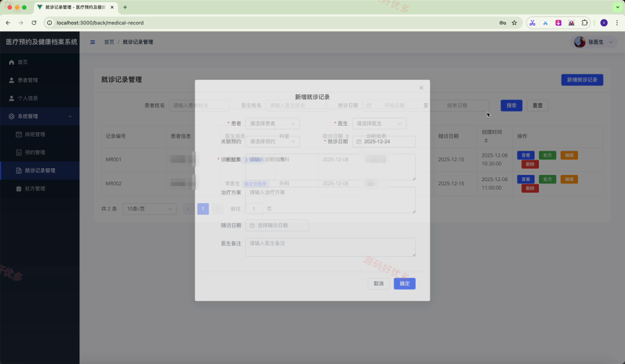The image size is (625, 364).
Task: Click 编辑 for record MR001
Action: pyautogui.click(x=569, y=155)
